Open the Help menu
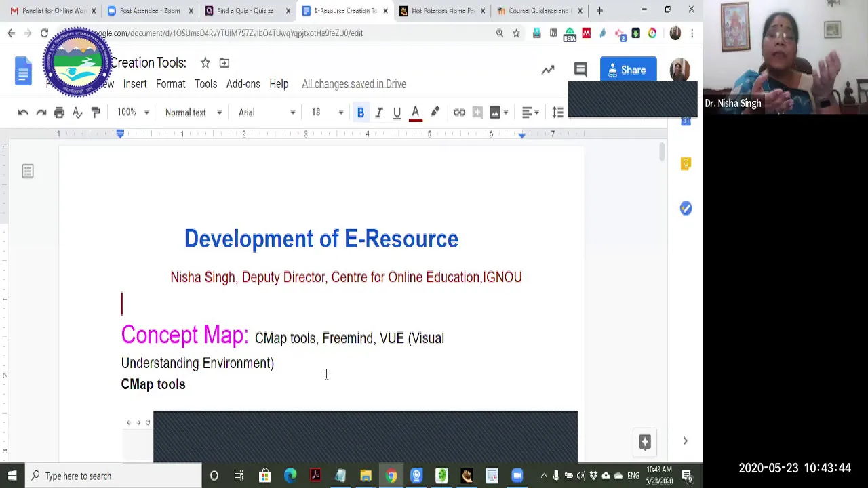This screenshot has height=488, width=868. click(279, 84)
